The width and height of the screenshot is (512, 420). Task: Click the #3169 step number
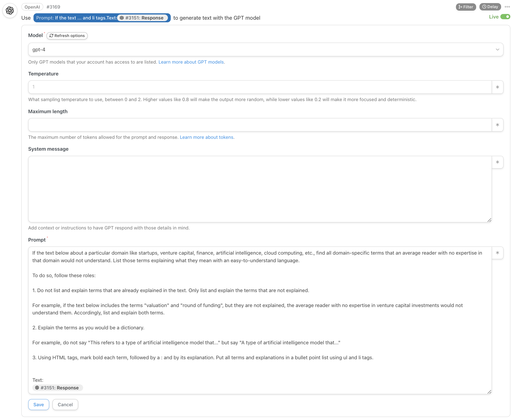53,7
